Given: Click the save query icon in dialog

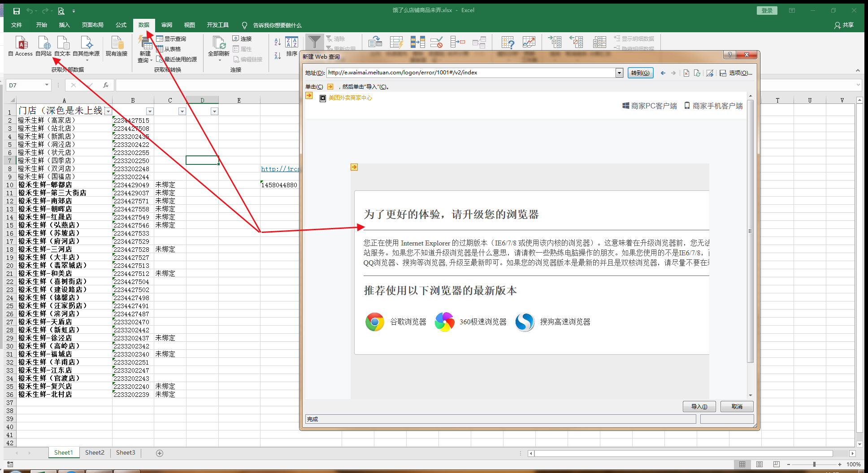Looking at the screenshot, I should pos(723,73).
